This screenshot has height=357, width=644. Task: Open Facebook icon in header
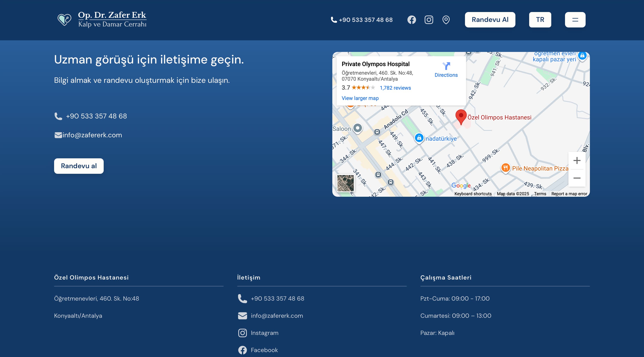pyautogui.click(x=412, y=20)
